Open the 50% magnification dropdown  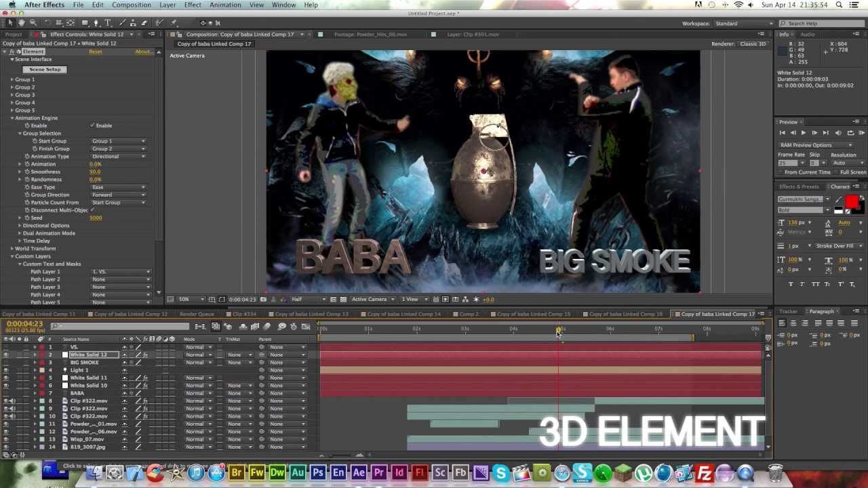(x=192, y=300)
